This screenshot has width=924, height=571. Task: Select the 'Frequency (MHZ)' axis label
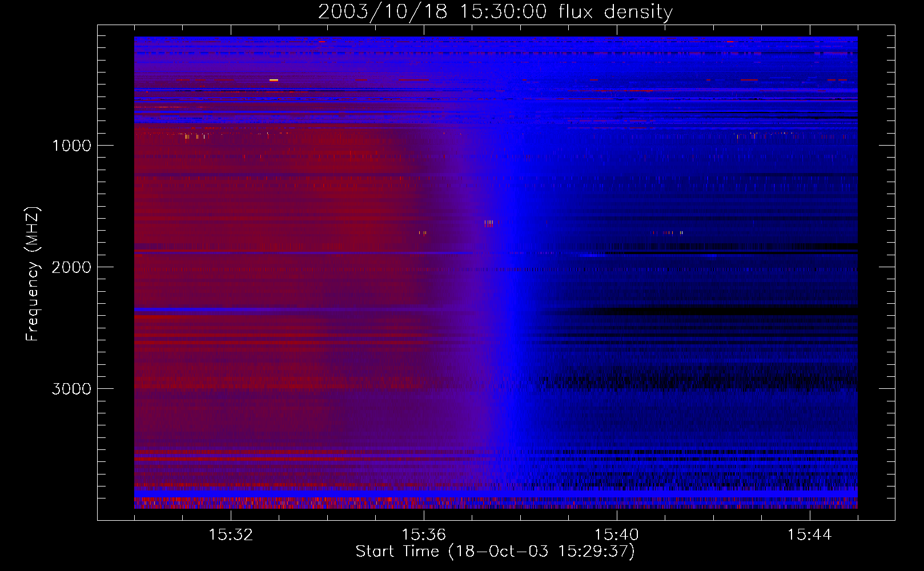tap(33, 274)
